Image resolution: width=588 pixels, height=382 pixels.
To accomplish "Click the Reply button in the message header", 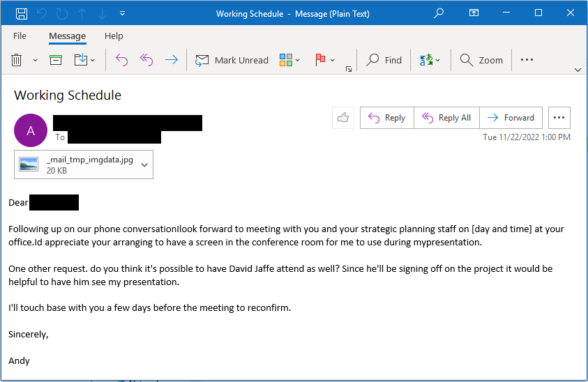I will coord(387,118).
